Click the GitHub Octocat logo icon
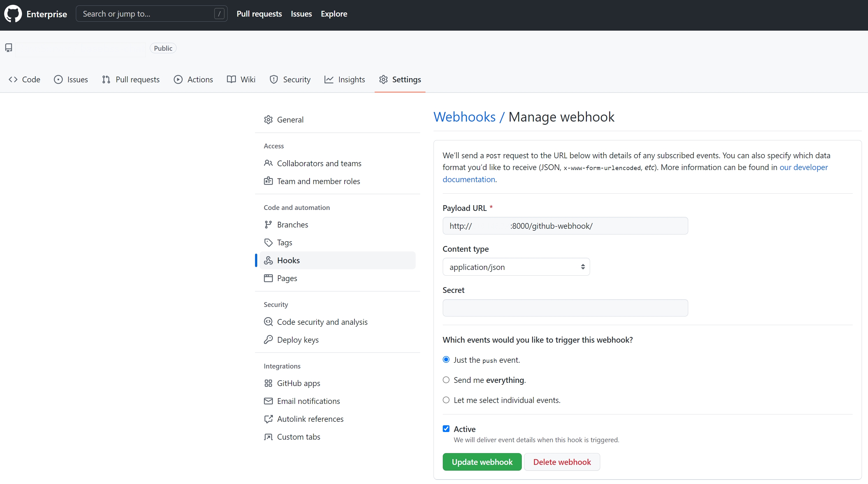Image resolution: width=868 pixels, height=484 pixels. point(13,14)
